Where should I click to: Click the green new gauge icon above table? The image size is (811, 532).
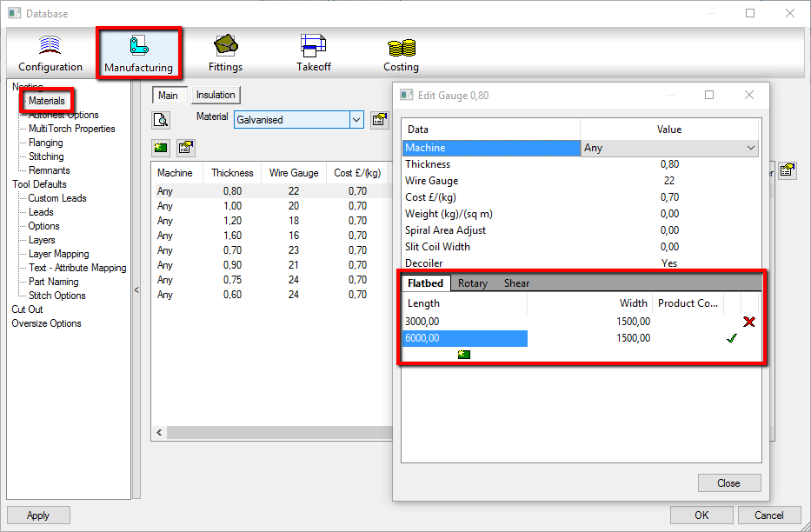pyautogui.click(x=161, y=147)
